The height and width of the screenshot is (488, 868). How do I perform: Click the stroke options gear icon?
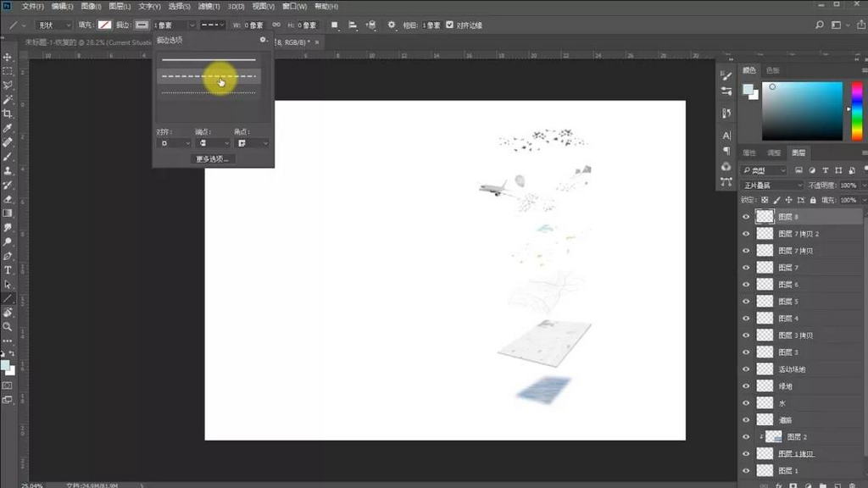click(264, 40)
